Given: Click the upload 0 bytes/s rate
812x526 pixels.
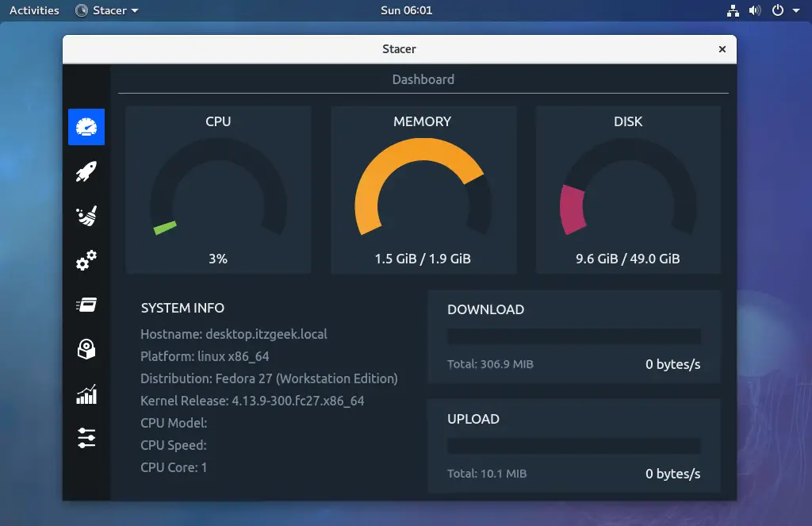Looking at the screenshot, I should tap(672, 474).
